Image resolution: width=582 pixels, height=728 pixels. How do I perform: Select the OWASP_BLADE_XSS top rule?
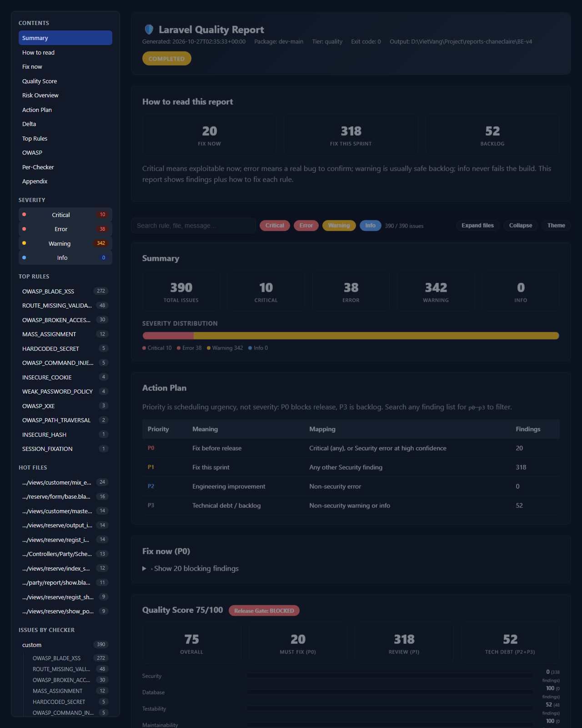(65, 291)
